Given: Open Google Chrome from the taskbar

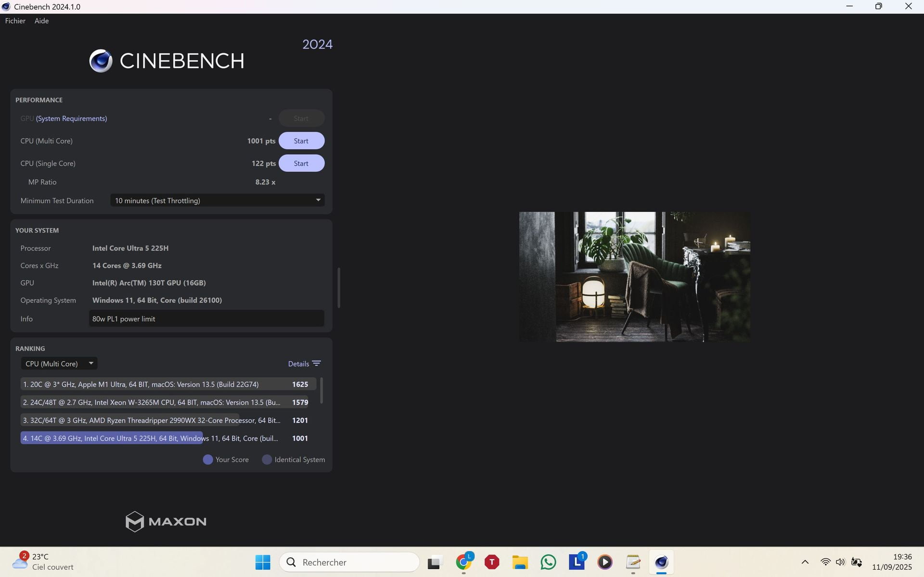Looking at the screenshot, I should (464, 562).
